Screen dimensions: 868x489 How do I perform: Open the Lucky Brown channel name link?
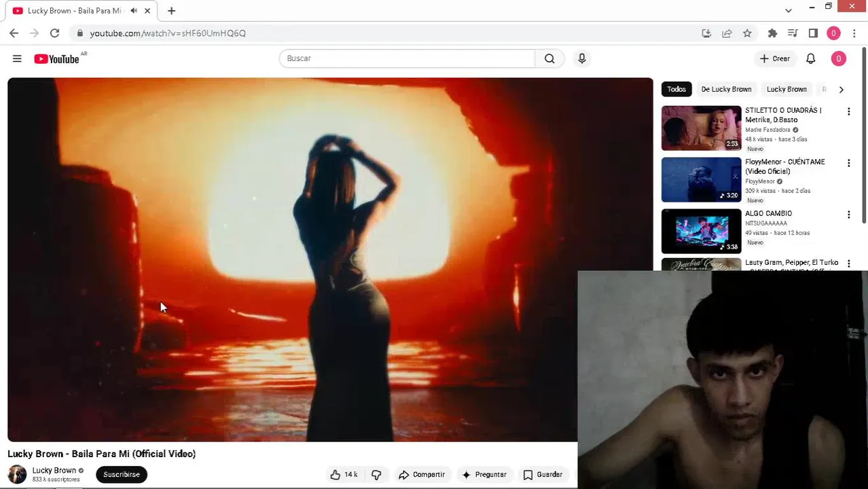click(x=54, y=470)
